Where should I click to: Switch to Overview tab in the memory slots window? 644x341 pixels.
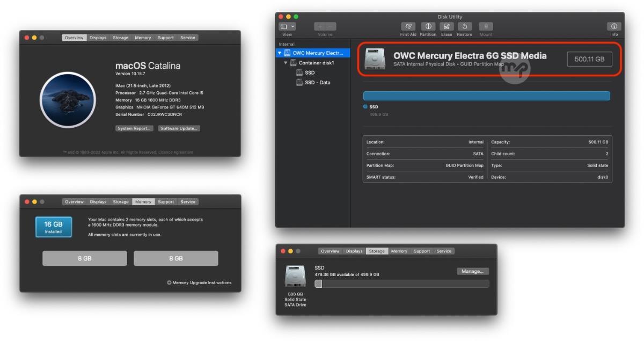[x=75, y=202]
